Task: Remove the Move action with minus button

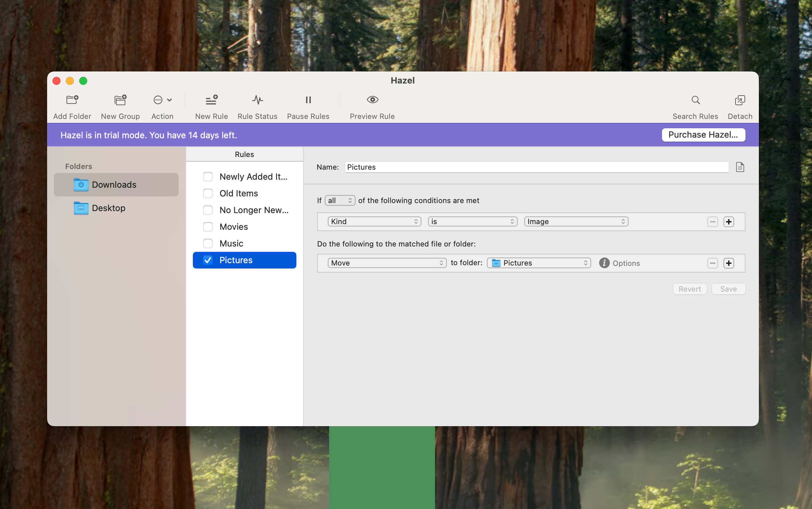Action: 713,263
